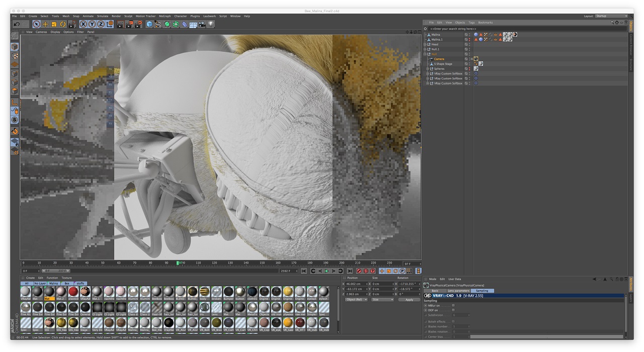Enable the MBlur on checkbox
This screenshot has height=352, width=644.
453,305
